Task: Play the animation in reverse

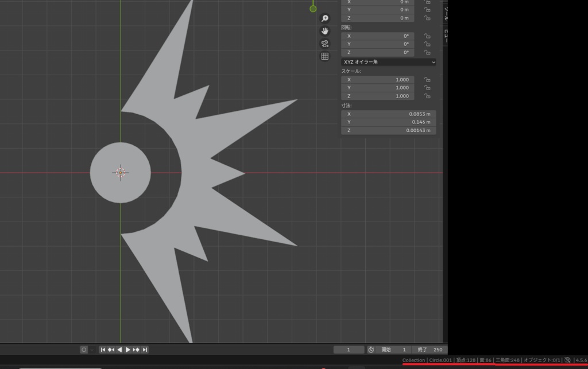Action: [x=119, y=349]
